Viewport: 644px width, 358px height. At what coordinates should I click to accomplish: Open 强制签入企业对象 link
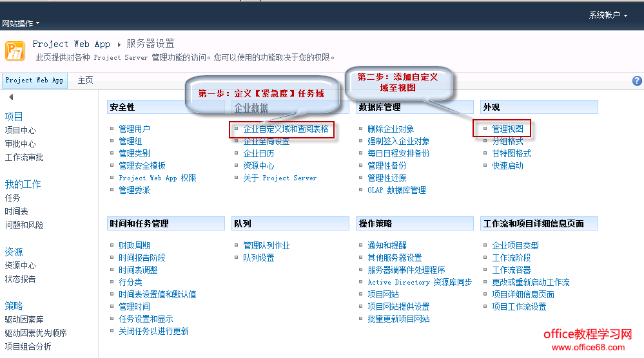[398, 141]
